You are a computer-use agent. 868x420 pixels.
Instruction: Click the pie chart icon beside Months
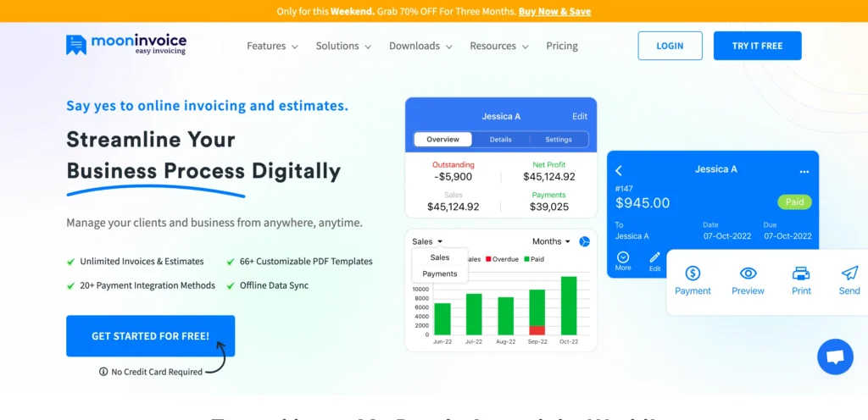(x=585, y=241)
